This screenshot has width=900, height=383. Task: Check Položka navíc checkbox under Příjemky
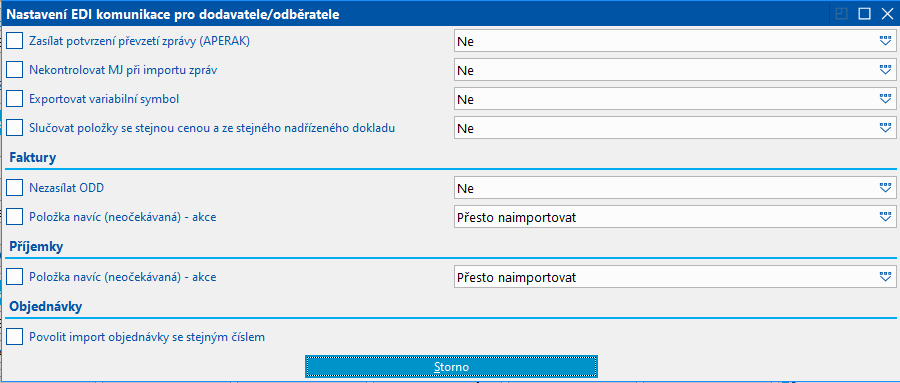pos(15,277)
